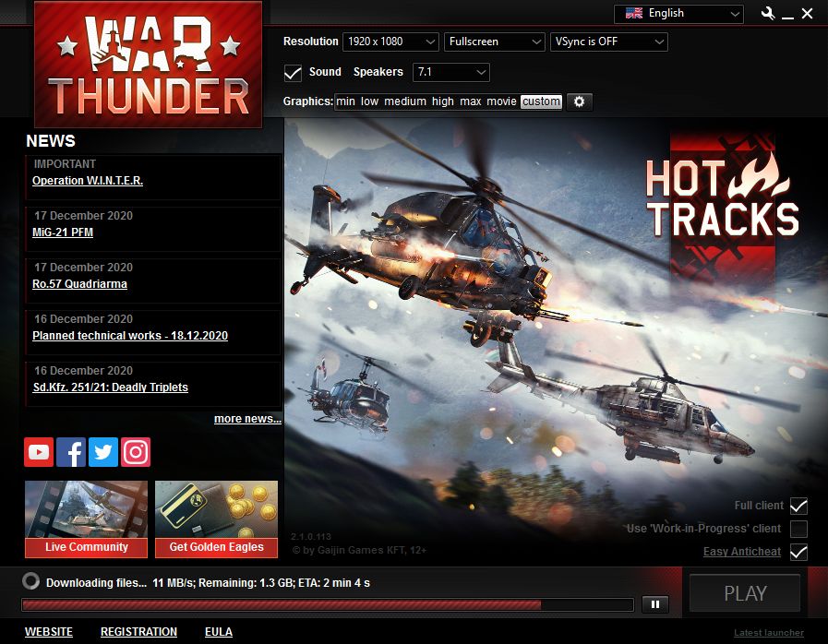Open Sd.Kfz. 251/21: Deadly Triplets news

coord(111,388)
